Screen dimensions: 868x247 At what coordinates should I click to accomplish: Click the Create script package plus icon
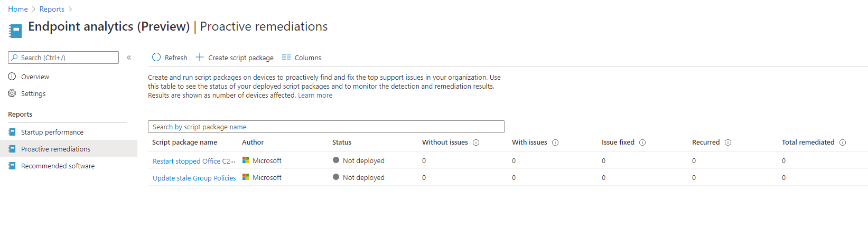tap(200, 58)
